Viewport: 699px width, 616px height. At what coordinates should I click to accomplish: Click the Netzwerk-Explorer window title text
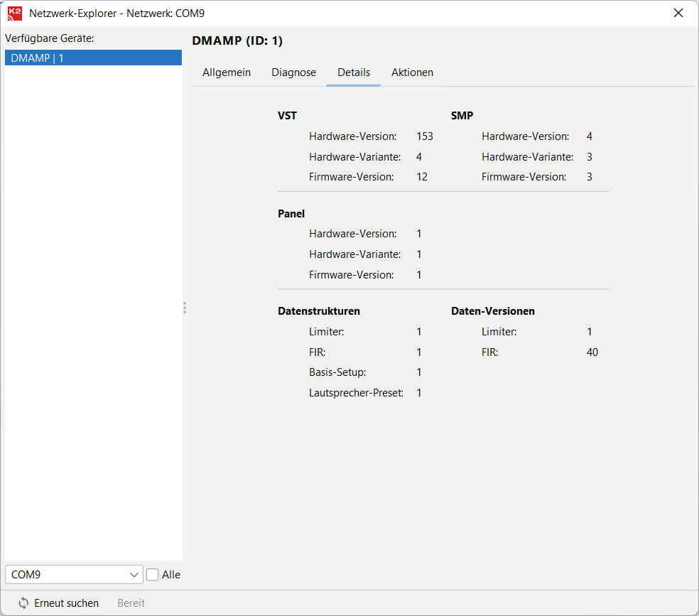116,13
